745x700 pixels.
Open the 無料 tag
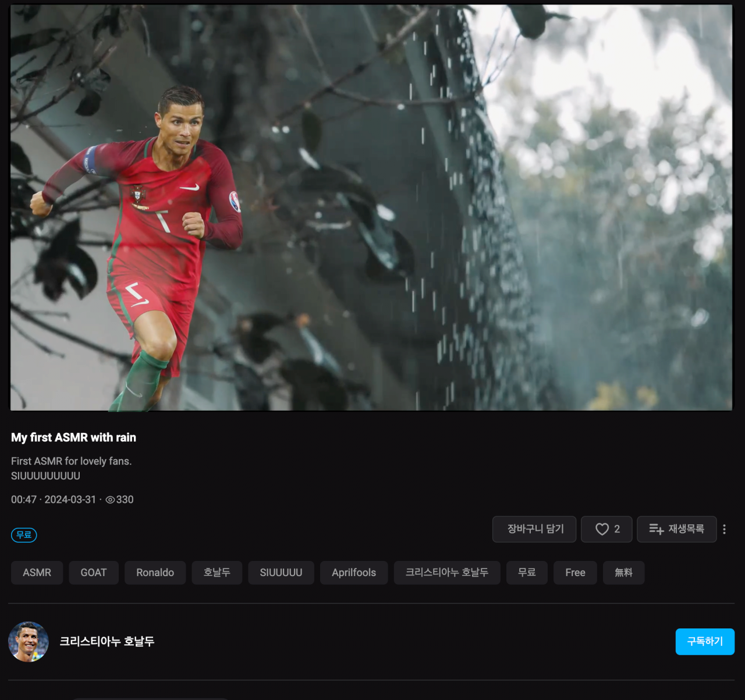pos(623,573)
